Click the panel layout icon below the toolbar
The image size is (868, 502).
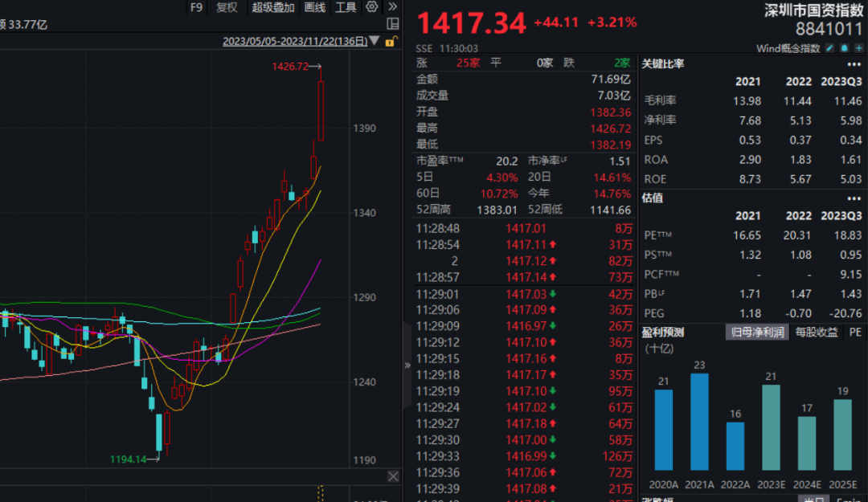tap(393, 23)
